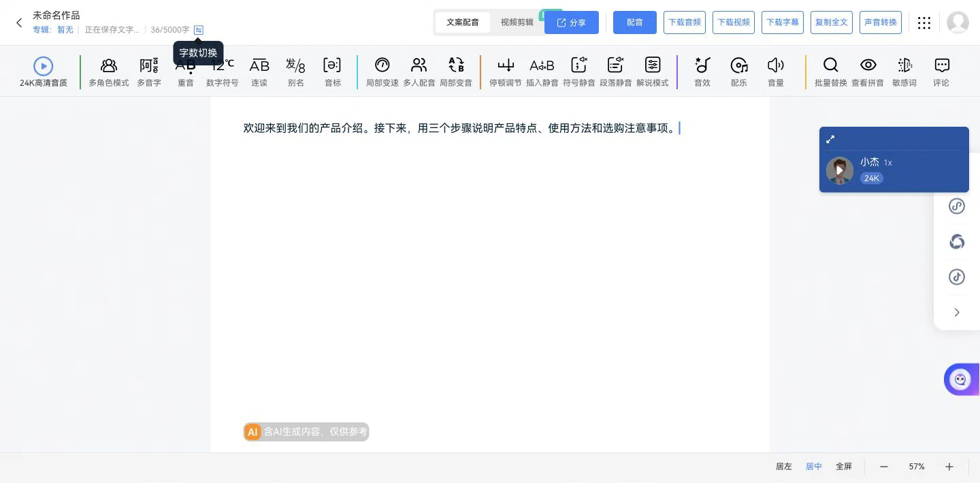Open the user avatar profile
The height and width of the screenshot is (483, 980).
click(x=958, y=22)
